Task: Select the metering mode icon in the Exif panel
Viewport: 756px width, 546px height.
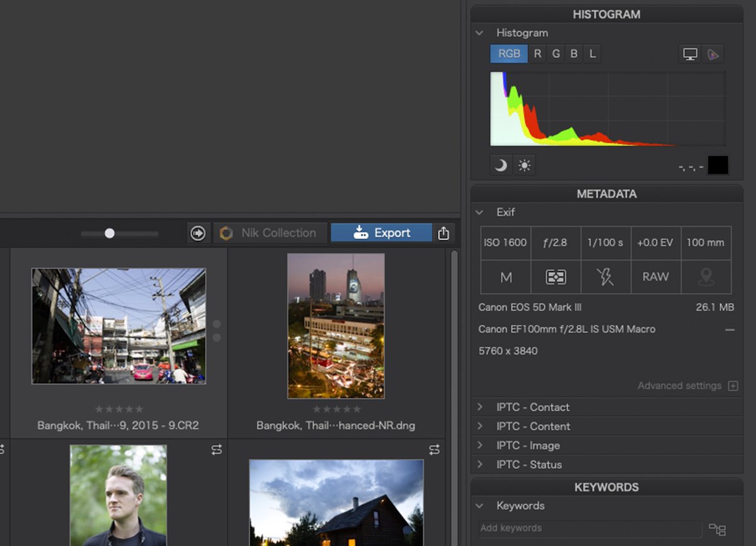Action: (555, 277)
